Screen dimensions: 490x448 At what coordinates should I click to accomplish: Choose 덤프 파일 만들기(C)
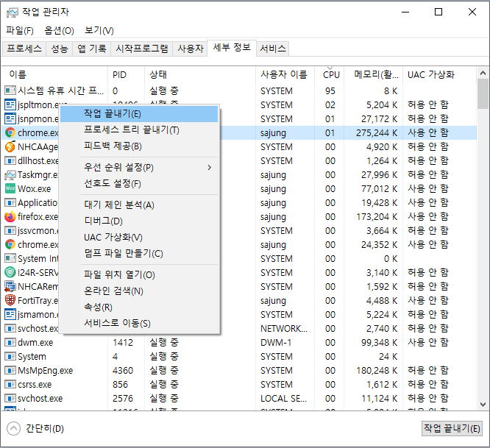139,253
